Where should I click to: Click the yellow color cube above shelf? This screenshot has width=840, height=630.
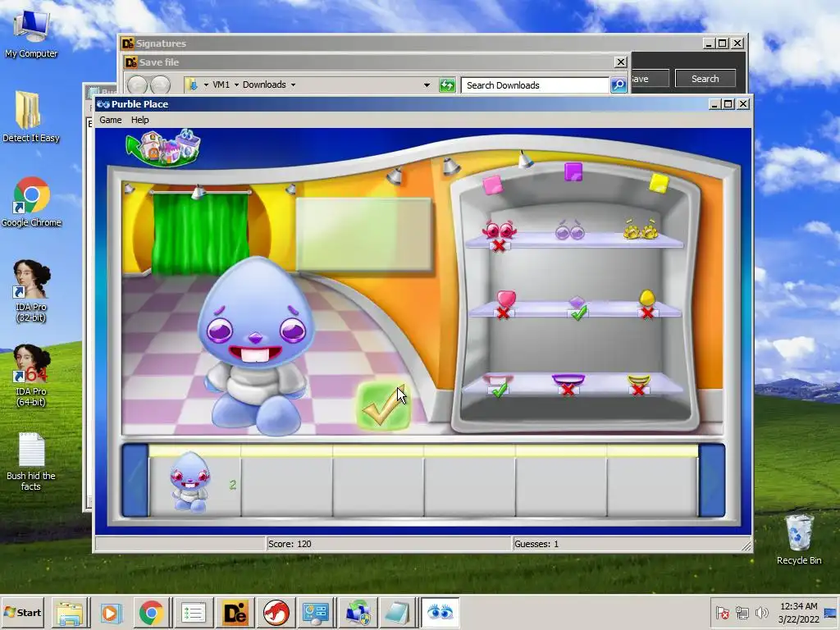point(659,183)
